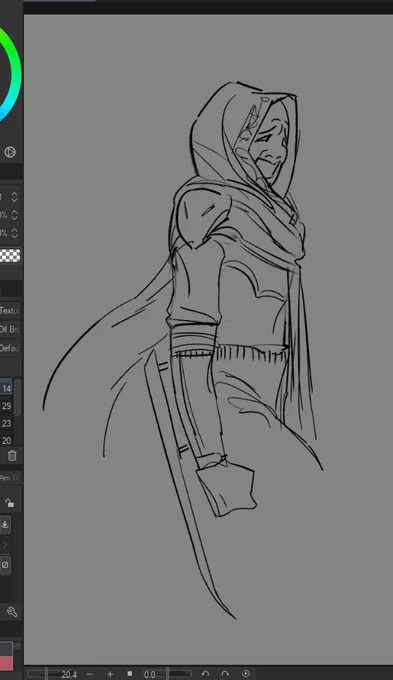Screen dimensions: 393x680
Task: Choose brush size preset 20
Action: [6, 441]
